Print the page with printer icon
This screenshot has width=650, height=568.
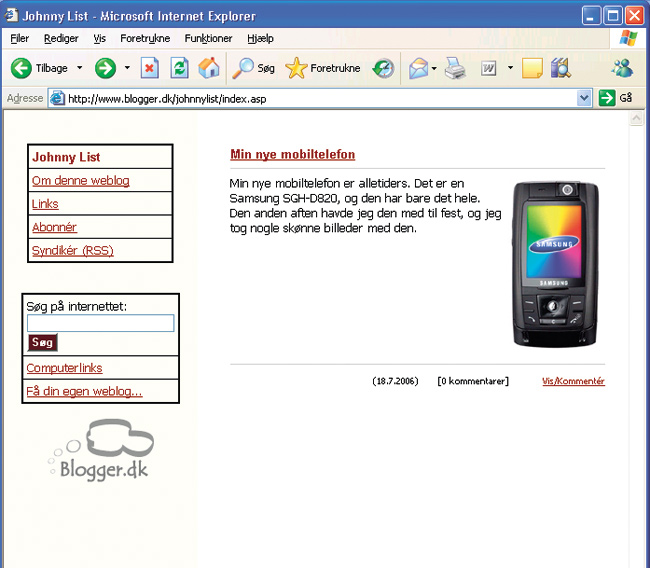tap(455, 68)
